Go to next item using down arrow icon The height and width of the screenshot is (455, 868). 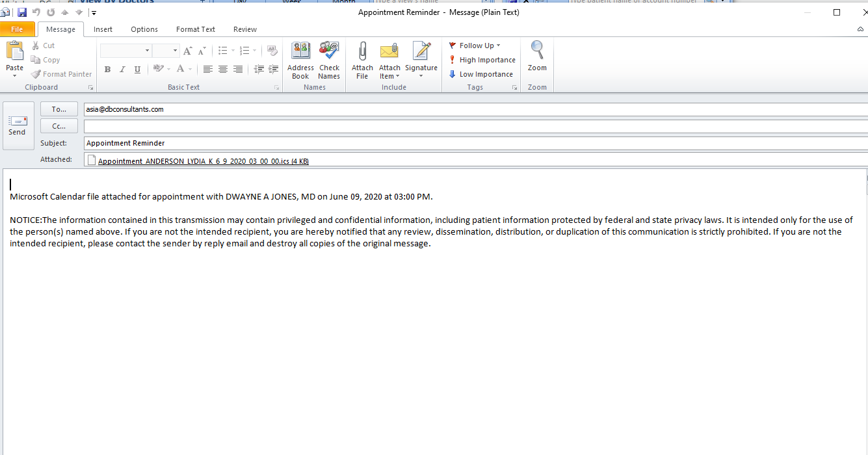pyautogui.click(x=79, y=12)
